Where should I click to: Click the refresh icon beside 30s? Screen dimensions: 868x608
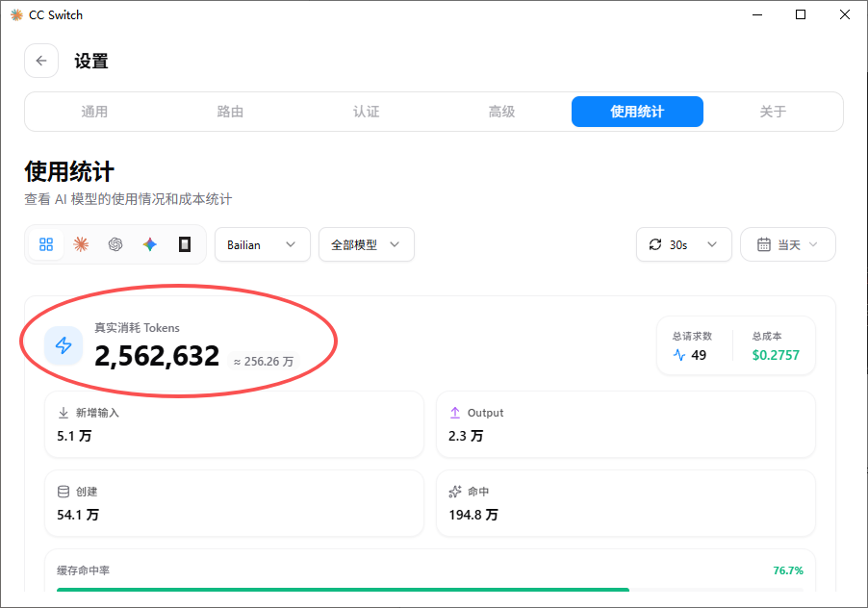[655, 244]
